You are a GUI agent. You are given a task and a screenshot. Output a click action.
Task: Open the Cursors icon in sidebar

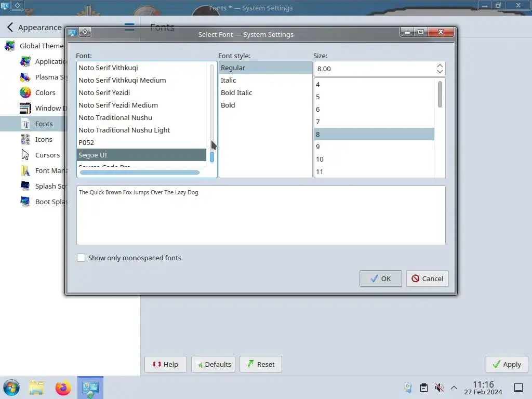(25, 155)
